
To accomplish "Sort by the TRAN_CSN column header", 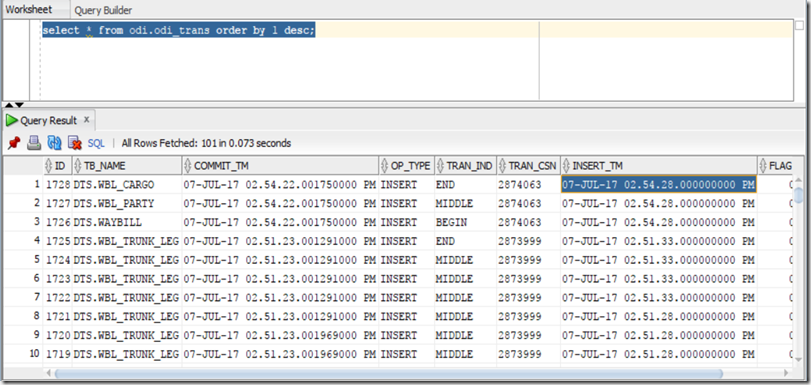I will click(x=528, y=166).
